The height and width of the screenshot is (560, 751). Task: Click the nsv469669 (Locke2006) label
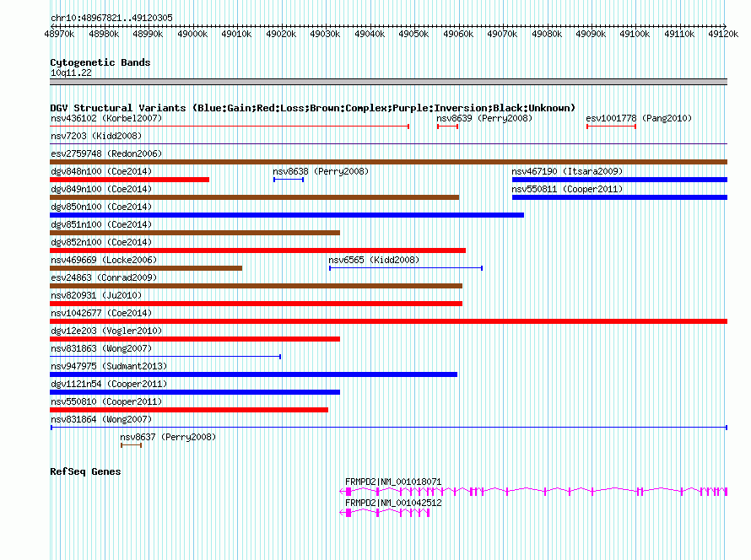pyautogui.click(x=104, y=260)
